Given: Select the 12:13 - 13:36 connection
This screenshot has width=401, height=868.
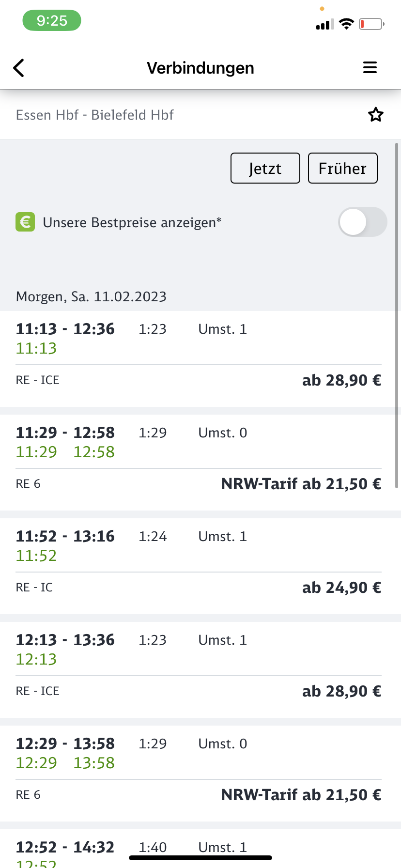Looking at the screenshot, I should (199, 669).
